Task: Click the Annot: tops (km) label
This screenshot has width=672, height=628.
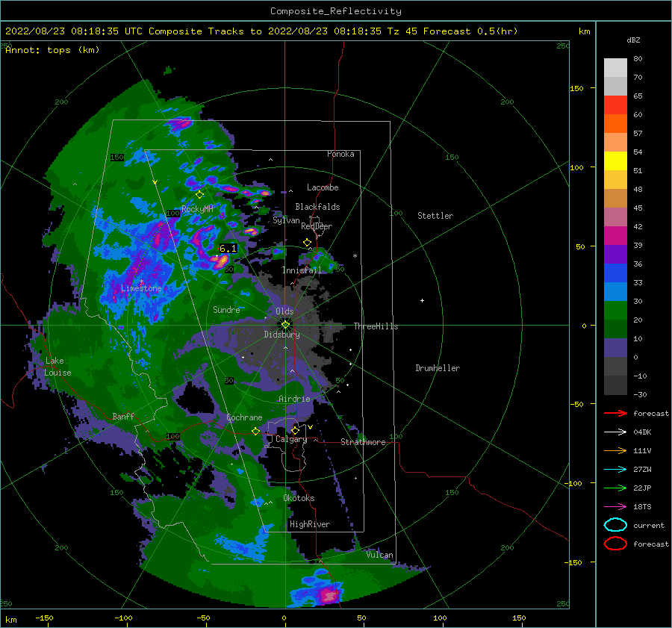Action: click(x=52, y=50)
